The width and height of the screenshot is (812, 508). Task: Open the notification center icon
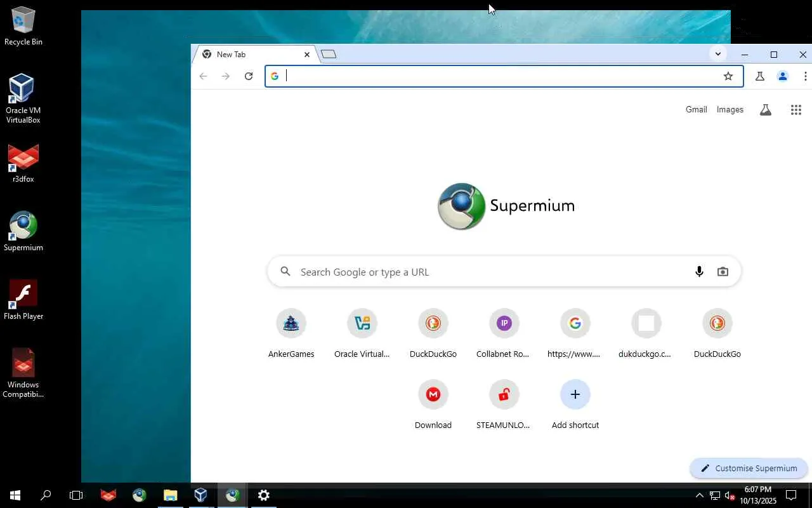(x=791, y=495)
